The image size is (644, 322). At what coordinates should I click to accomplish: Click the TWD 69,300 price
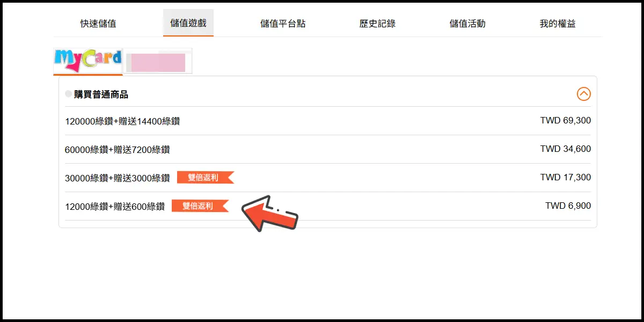[566, 121]
